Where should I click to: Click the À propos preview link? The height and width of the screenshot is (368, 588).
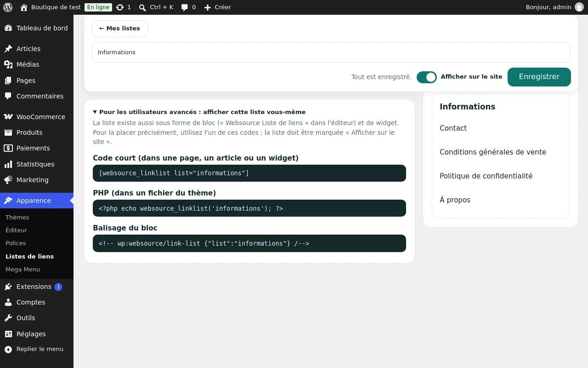455,200
